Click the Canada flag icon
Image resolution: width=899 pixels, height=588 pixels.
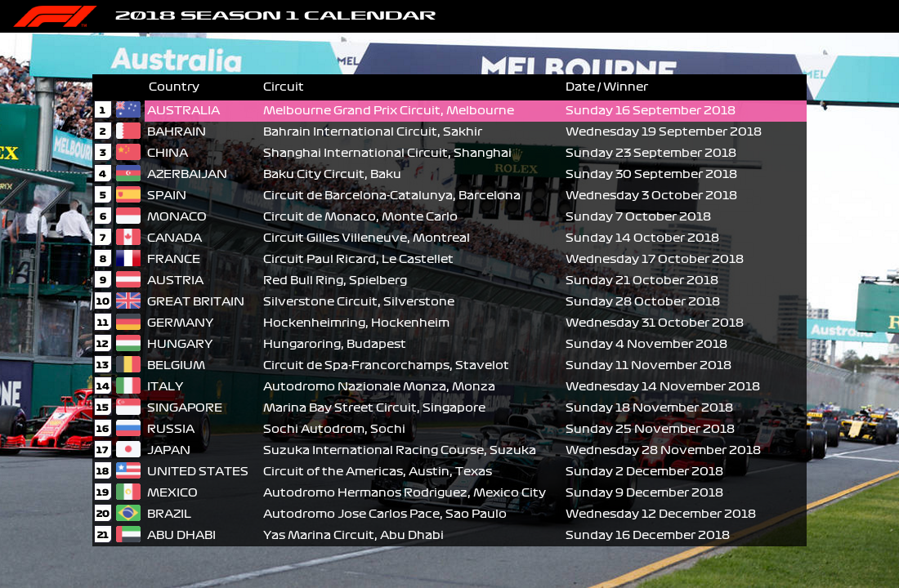pos(128,238)
